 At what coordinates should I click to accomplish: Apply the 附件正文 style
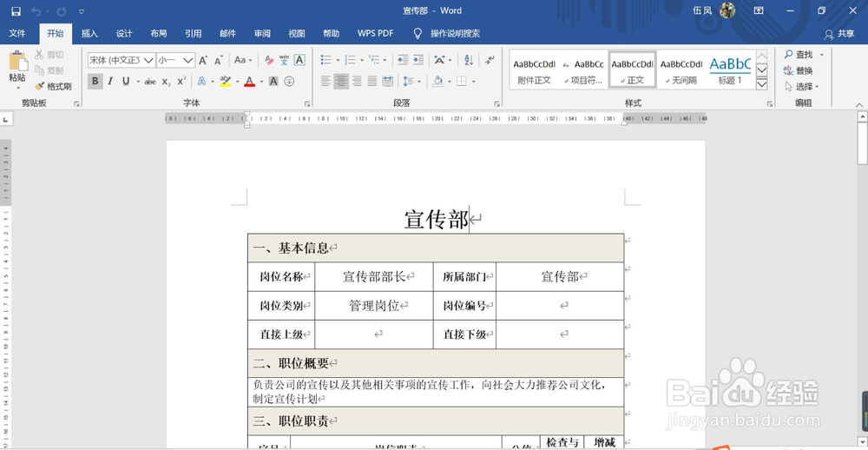pyautogui.click(x=534, y=71)
